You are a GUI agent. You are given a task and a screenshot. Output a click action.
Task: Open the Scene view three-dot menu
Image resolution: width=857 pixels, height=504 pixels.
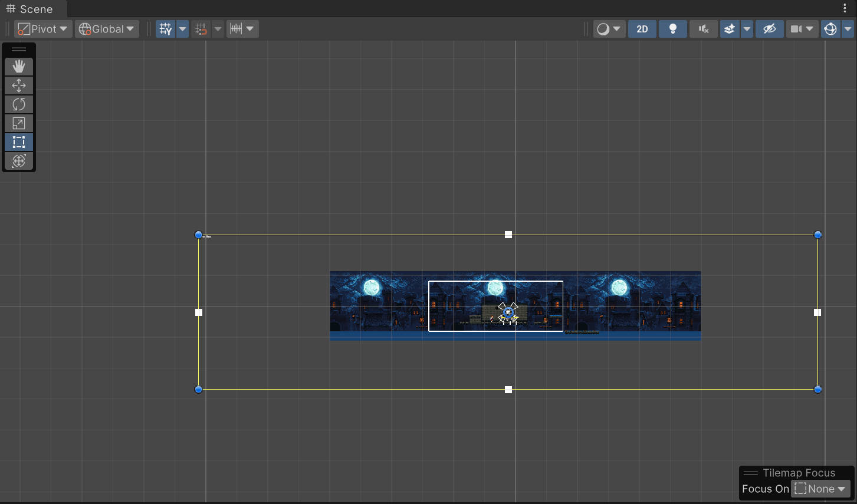tap(845, 8)
